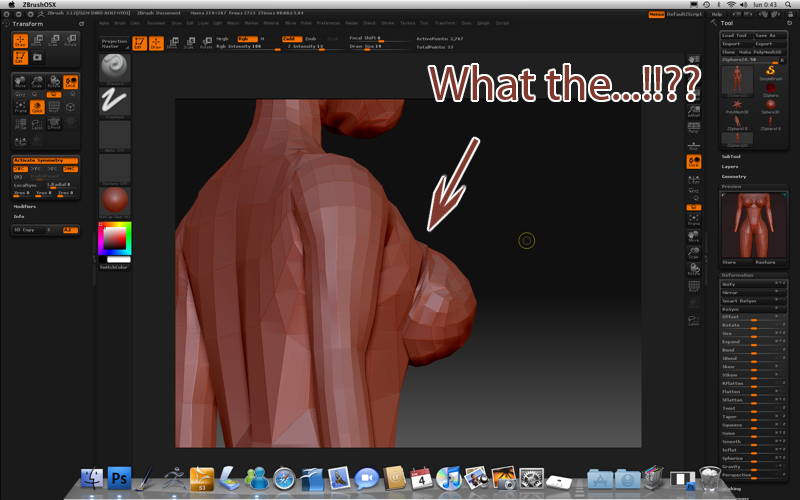Click the S.Pivot icon
Viewport: 800px width, 500px height.
(54, 124)
